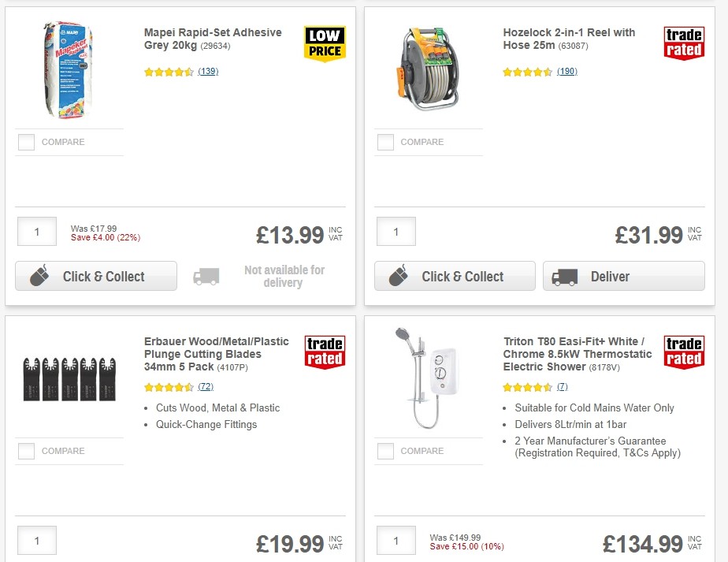Viewport: 728px width, 562px height.
Task: Click the Trade Rated badge on Erbauer blades
Action: tap(326, 352)
